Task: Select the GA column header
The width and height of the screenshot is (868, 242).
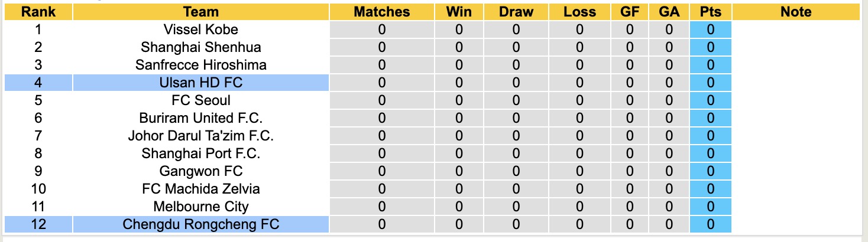Action: point(669,12)
